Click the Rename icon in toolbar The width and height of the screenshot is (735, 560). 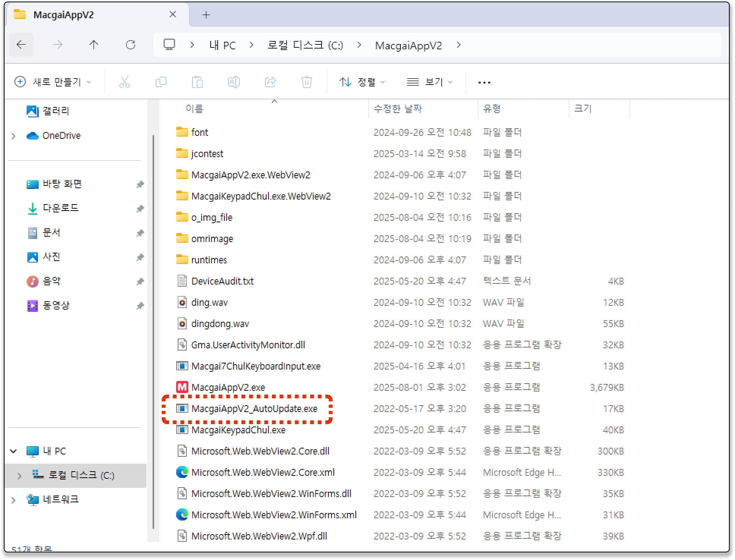point(233,82)
